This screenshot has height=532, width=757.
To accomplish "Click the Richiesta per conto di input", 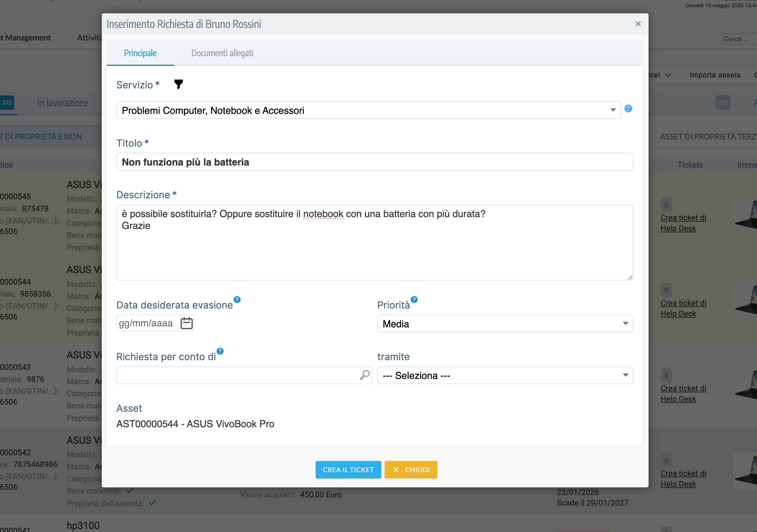I will [x=237, y=375].
